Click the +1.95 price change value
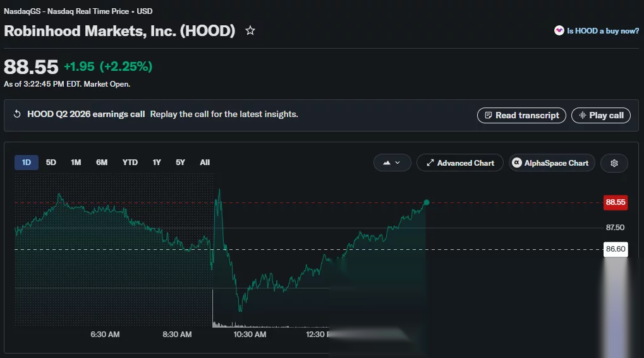Viewport: 644px width, 358px height. [79, 66]
